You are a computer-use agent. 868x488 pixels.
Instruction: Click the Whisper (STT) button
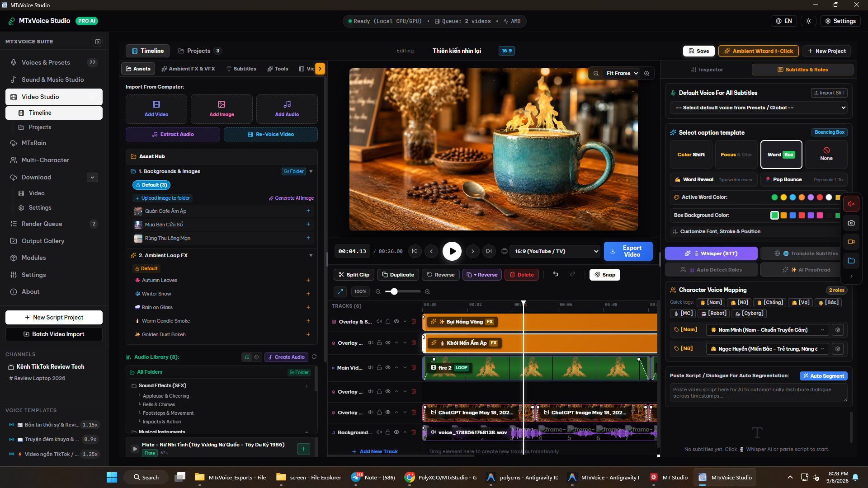[x=711, y=253]
